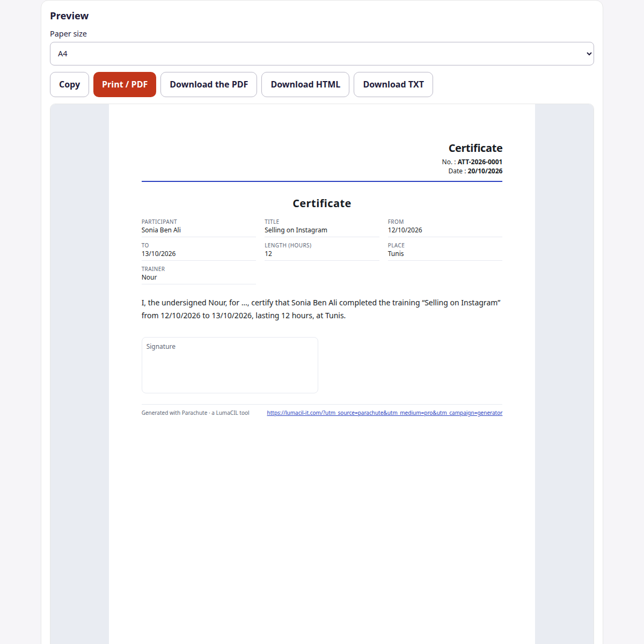Click the length hours value 12
Image resolution: width=644 pixels, height=644 pixels.
(x=268, y=253)
